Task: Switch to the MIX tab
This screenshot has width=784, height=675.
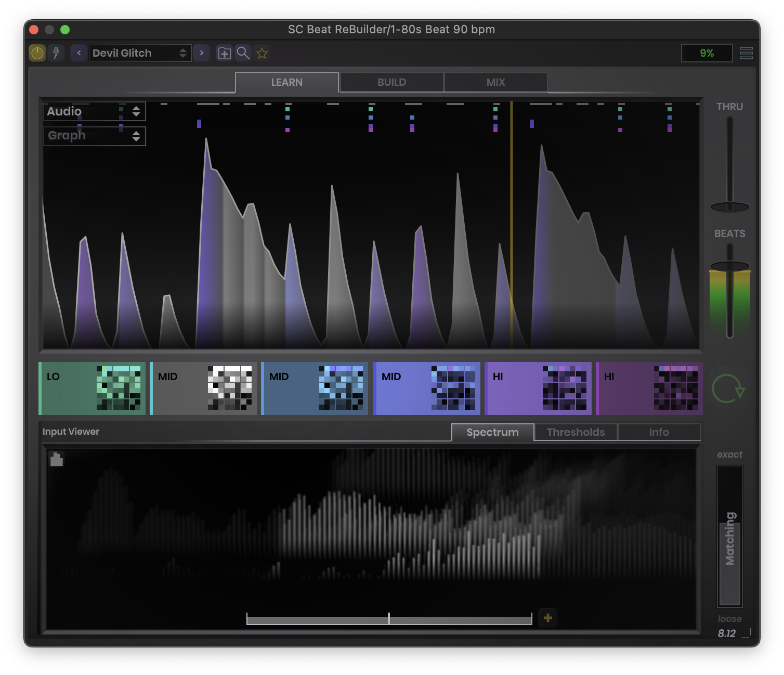Action: click(495, 82)
